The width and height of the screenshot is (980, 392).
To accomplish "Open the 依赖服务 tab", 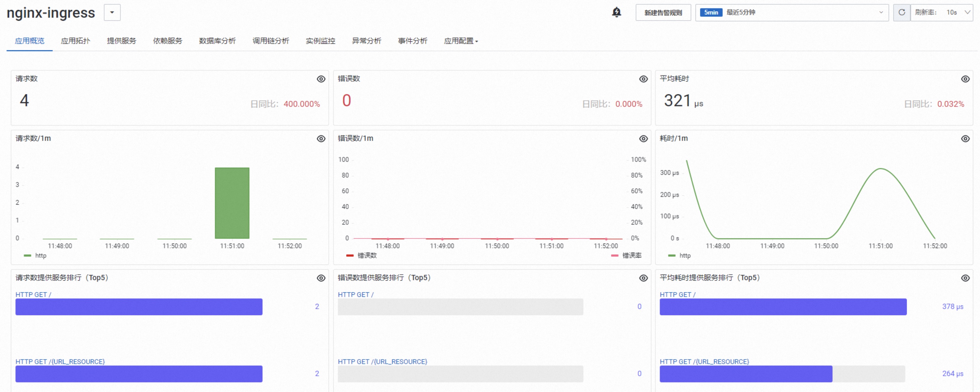I will click(x=167, y=41).
